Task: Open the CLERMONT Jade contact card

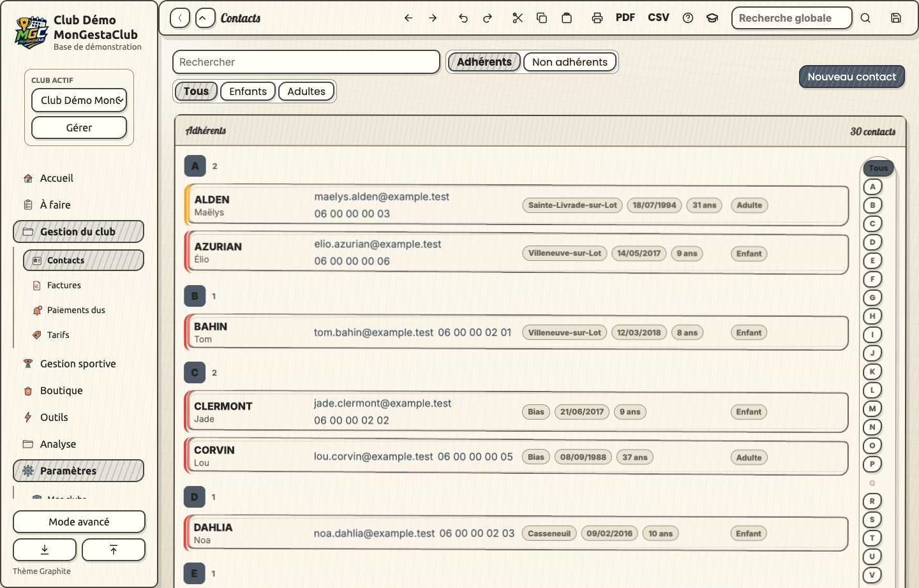Action: [x=516, y=412]
